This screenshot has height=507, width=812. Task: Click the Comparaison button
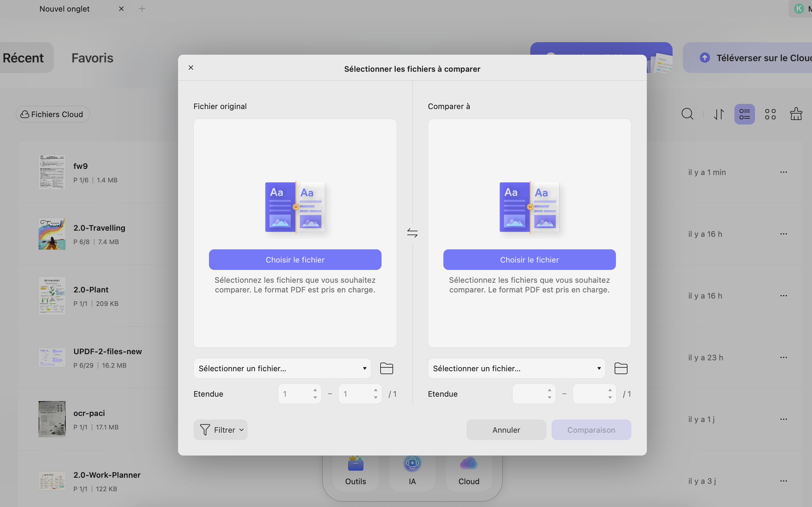point(591,430)
